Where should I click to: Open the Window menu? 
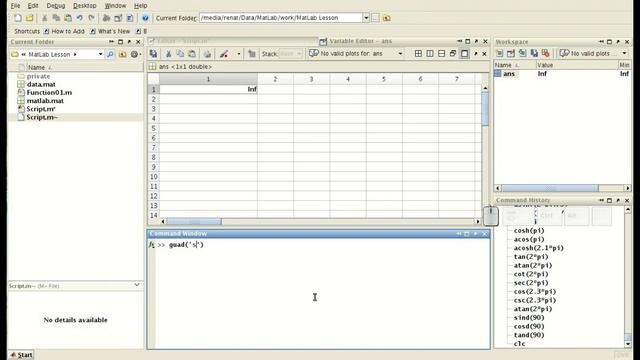[115, 6]
